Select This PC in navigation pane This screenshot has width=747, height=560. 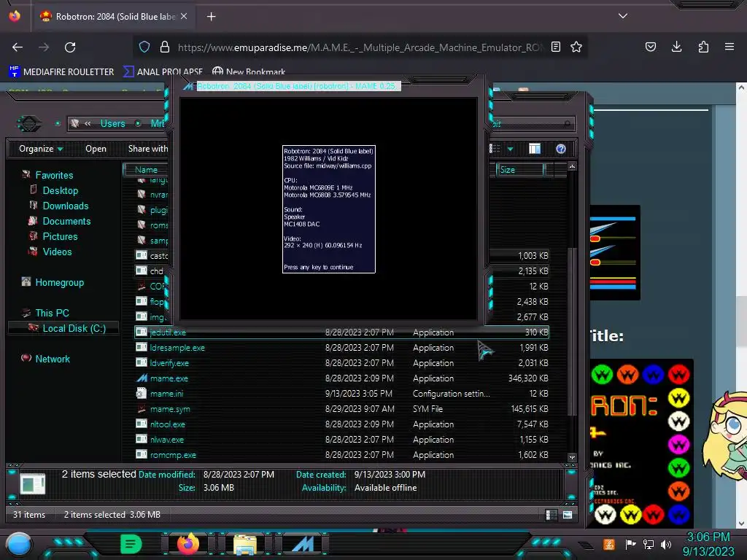pyautogui.click(x=52, y=313)
